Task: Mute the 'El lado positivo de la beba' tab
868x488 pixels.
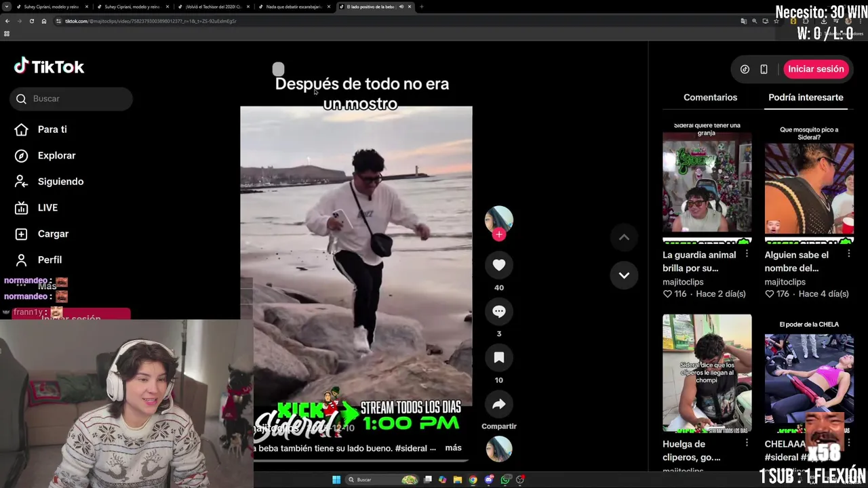Action: point(401,7)
